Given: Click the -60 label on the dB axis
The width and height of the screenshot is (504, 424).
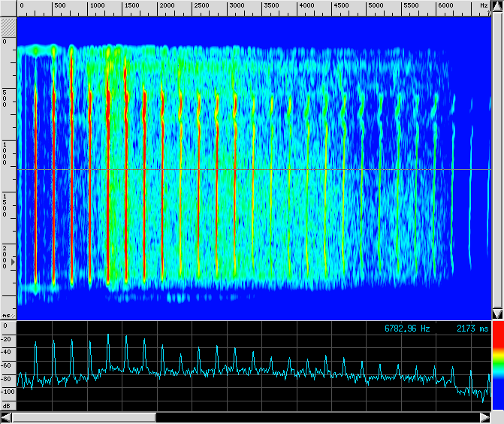Looking at the screenshot, I should (8, 365).
